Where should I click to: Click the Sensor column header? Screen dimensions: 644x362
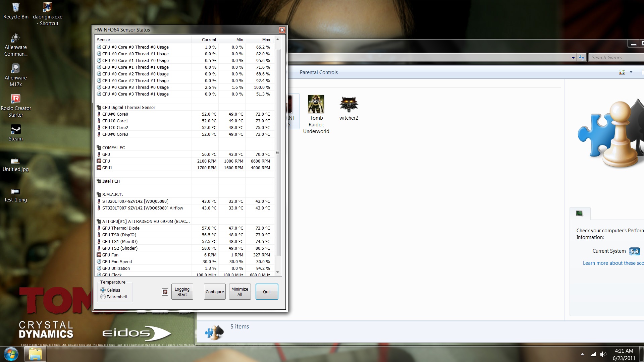143,40
